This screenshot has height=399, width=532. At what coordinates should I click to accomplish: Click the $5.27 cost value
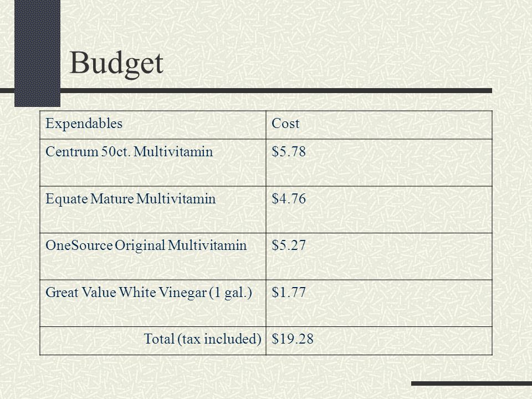click(x=289, y=245)
